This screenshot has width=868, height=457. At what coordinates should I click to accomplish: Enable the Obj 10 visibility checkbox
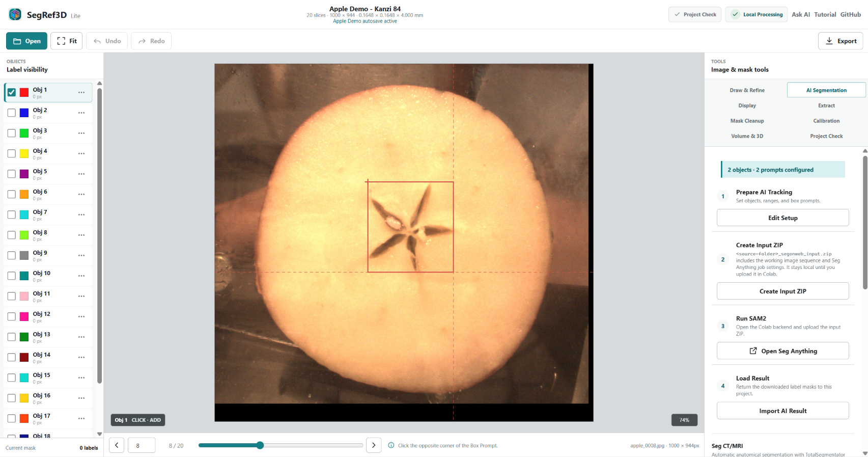pyautogui.click(x=12, y=276)
